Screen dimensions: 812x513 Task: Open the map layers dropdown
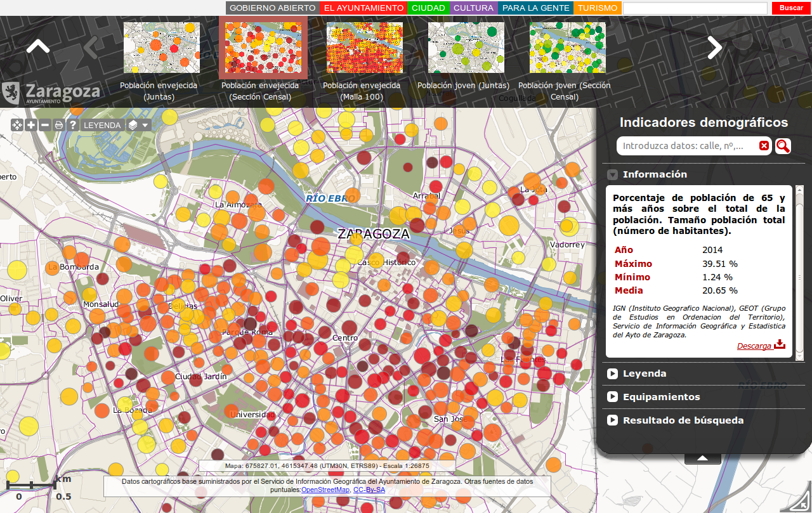(x=138, y=125)
